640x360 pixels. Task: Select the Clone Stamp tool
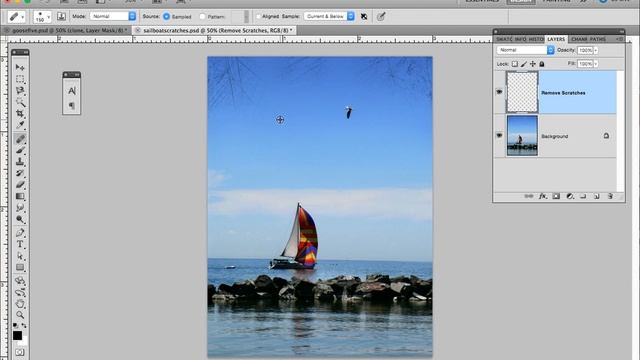click(x=20, y=162)
